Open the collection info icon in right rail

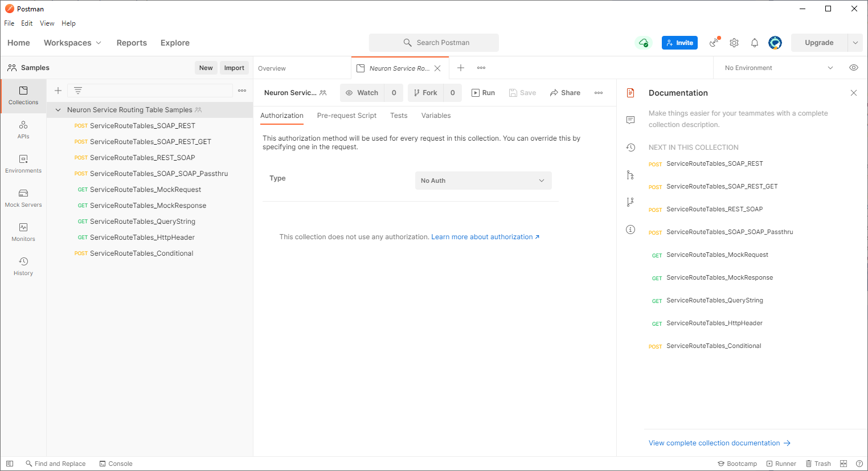pos(630,230)
